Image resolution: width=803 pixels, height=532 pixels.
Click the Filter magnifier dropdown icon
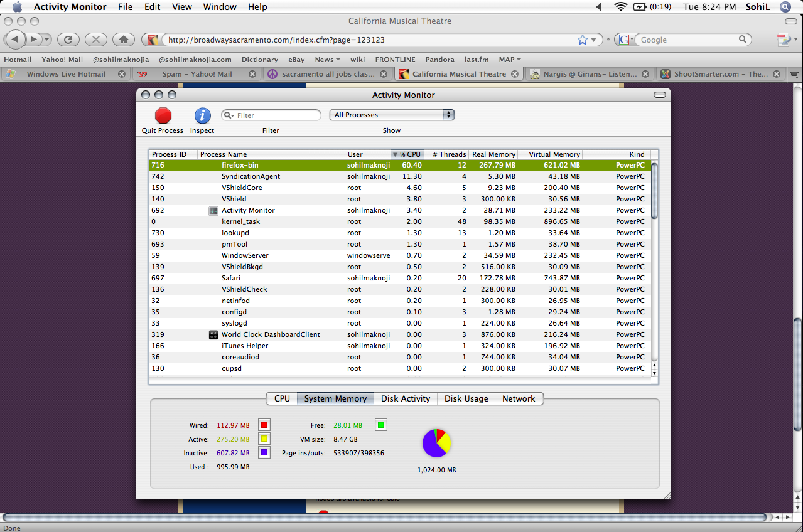(230, 115)
